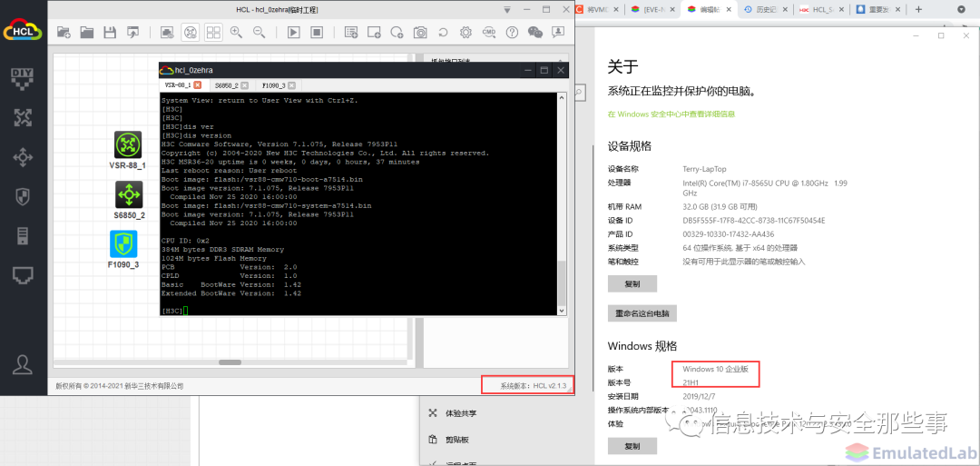Switch to the 历史记 browser tab
The height and width of the screenshot is (466, 980).
click(x=765, y=9)
